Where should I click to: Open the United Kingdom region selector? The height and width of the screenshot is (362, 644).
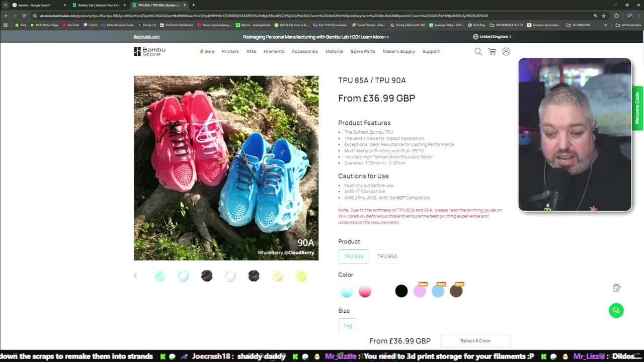pyautogui.click(x=492, y=37)
